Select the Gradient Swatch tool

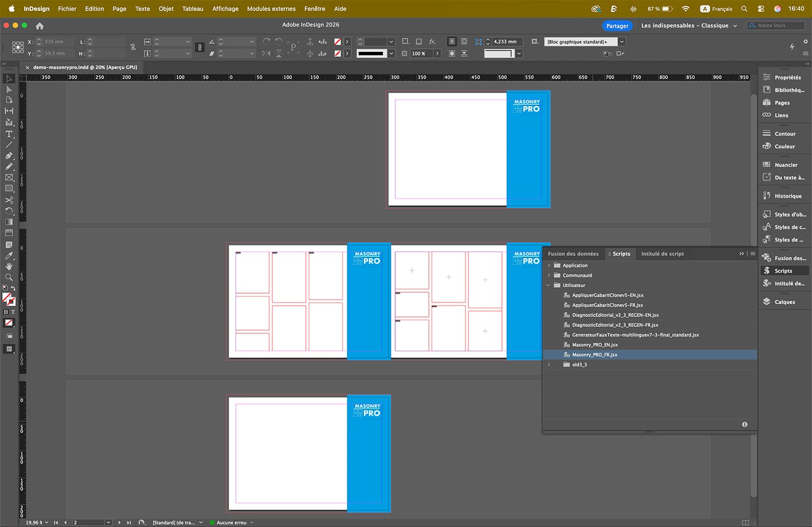(9, 222)
